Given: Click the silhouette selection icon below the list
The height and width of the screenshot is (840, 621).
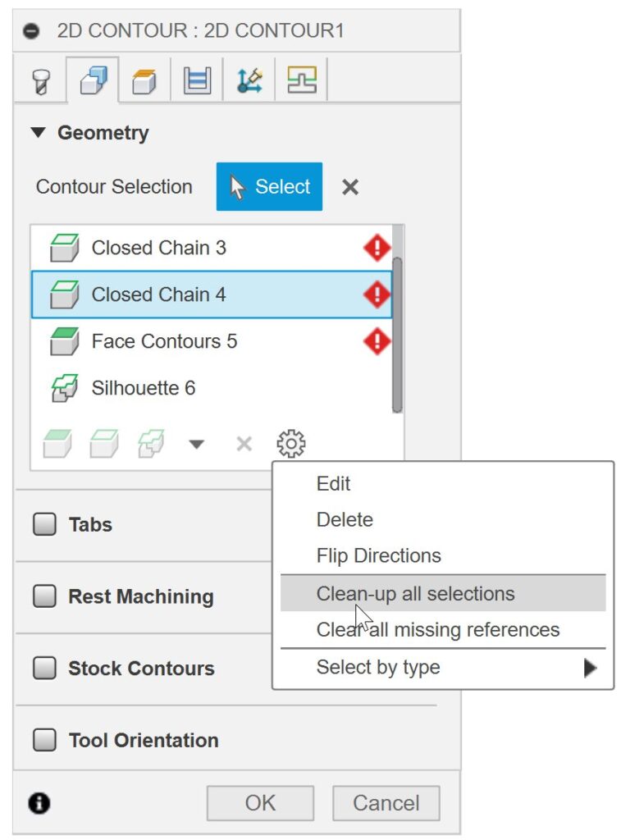Looking at the screenshot, I should coord(150,445).
